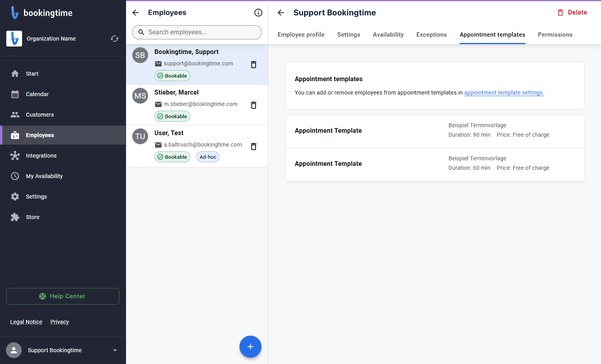Click the Organization Name label
Screen dimensions: 601x364
[51, 39]
